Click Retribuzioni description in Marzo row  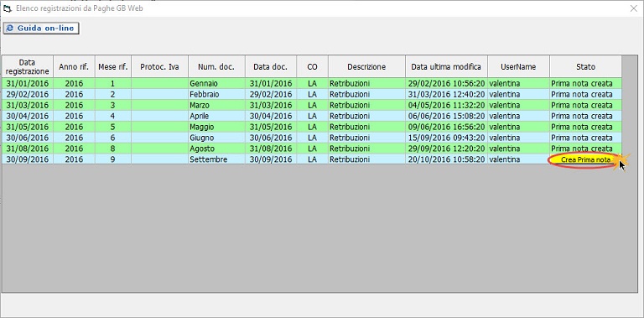pos(366,105)
